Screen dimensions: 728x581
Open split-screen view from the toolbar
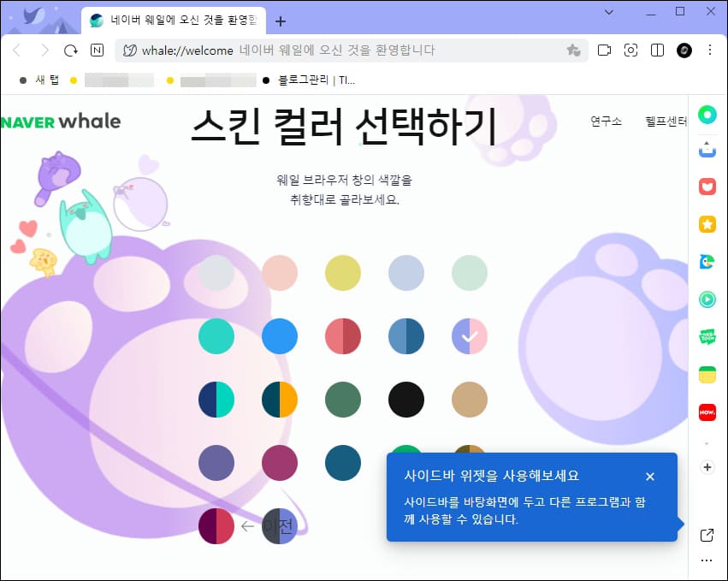tap(657, 50)
